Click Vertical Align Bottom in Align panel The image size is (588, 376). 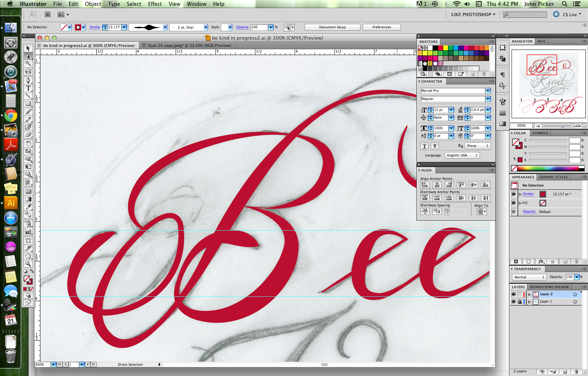click(485, 185)
